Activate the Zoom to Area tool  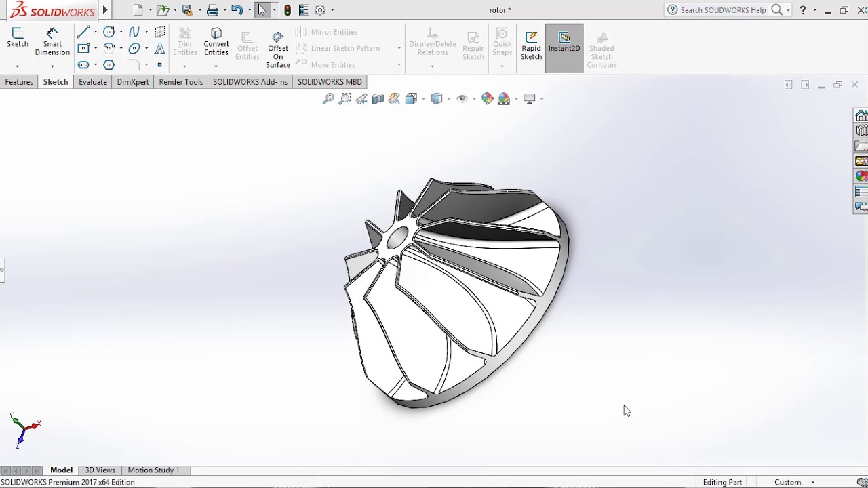point(345,98)
